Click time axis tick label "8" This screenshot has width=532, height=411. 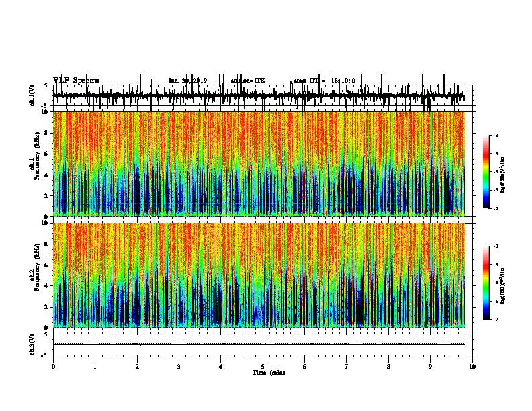(x=388, y=367)
